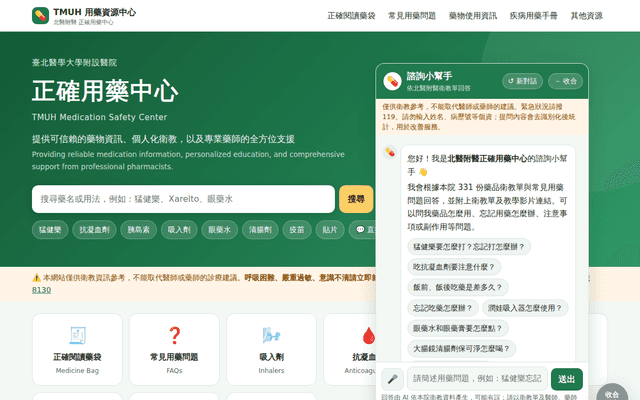Screen dimensions: 640x400
Task: Collapse chat panel with 收合 header button
Action: coord(565,81)
